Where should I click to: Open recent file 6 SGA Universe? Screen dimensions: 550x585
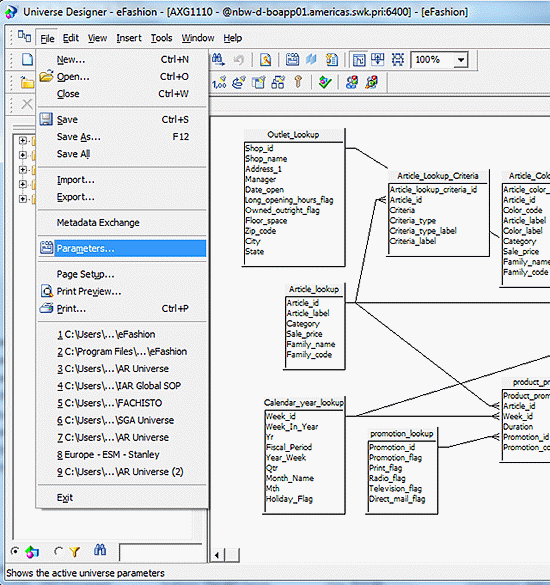click(x=122, y=420)
